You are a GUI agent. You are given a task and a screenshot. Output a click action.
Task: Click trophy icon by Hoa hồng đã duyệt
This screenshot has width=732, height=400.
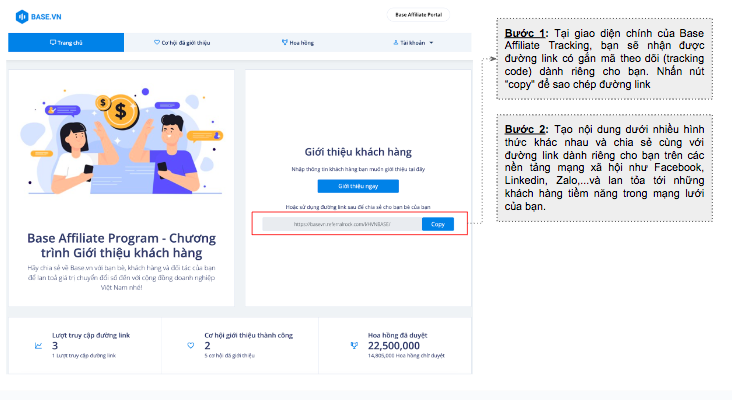coord(354,345)
